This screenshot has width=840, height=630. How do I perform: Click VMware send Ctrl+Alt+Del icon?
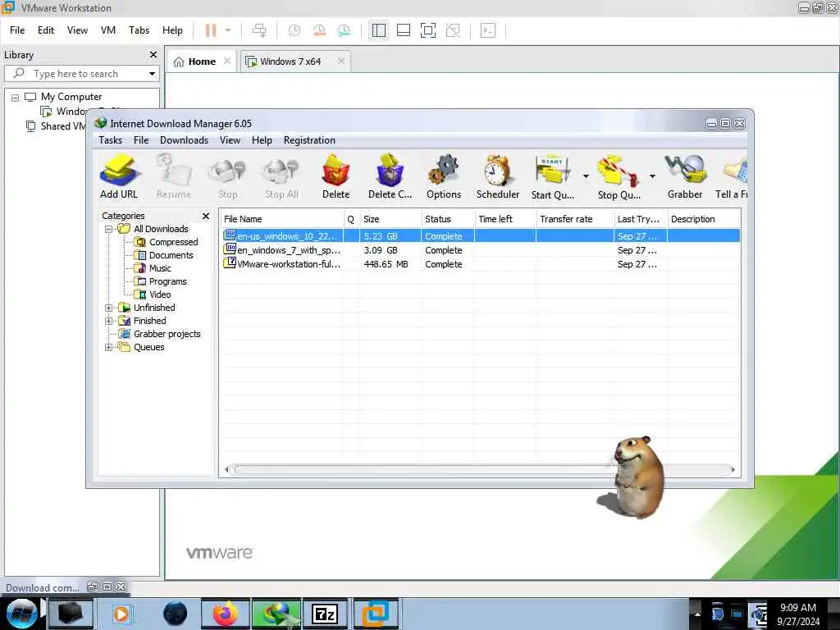click(x=259, y=30)
